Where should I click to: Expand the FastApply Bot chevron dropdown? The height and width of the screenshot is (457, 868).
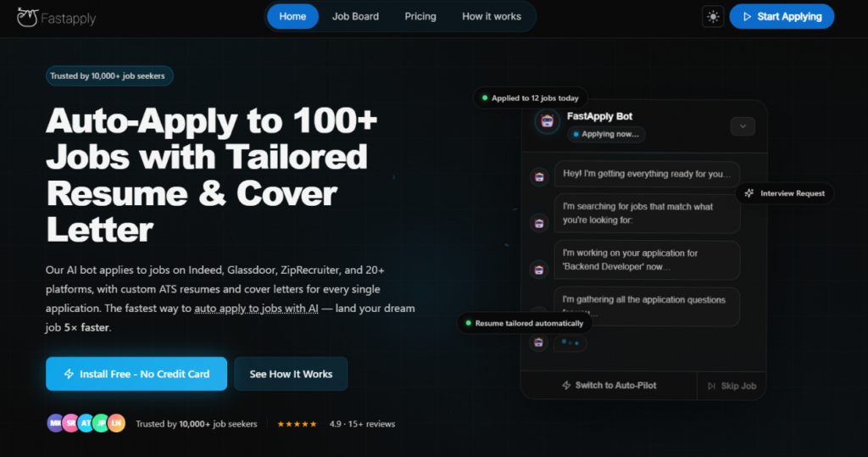coord(743,126)
